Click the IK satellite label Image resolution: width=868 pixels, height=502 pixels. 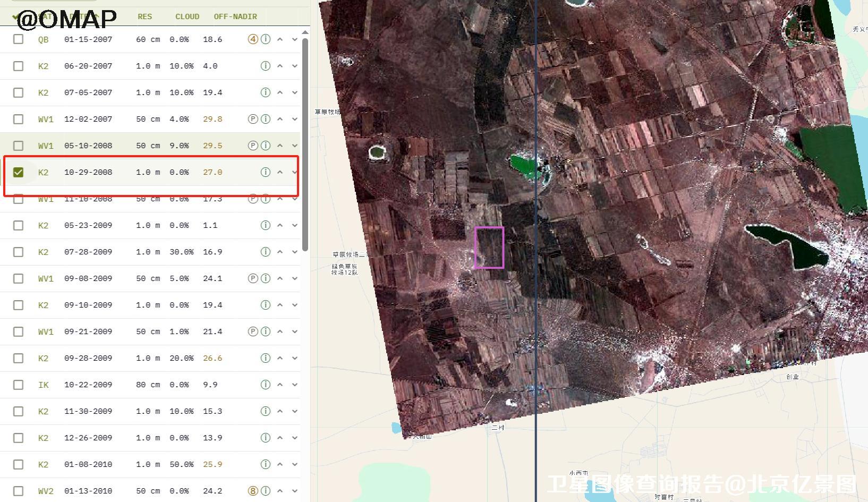[x=43, y=385]
